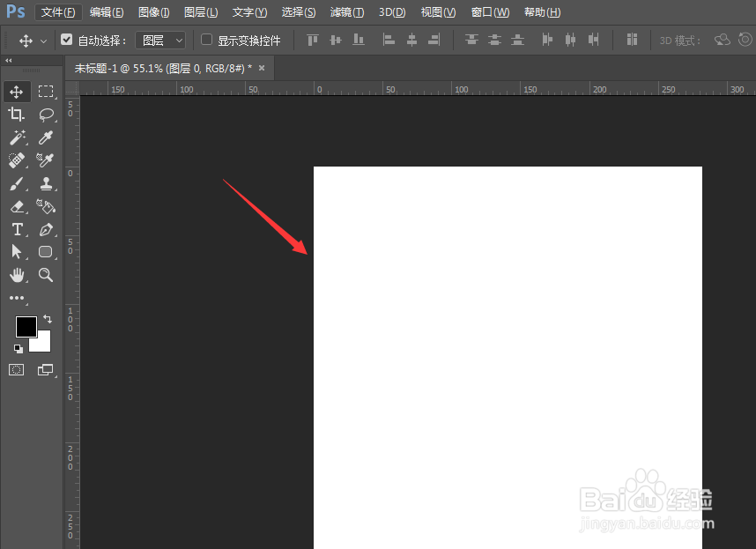Select the Lasso tool
Image resolution: width=756 pixels, height=549 pixels.
pos(47,115)
